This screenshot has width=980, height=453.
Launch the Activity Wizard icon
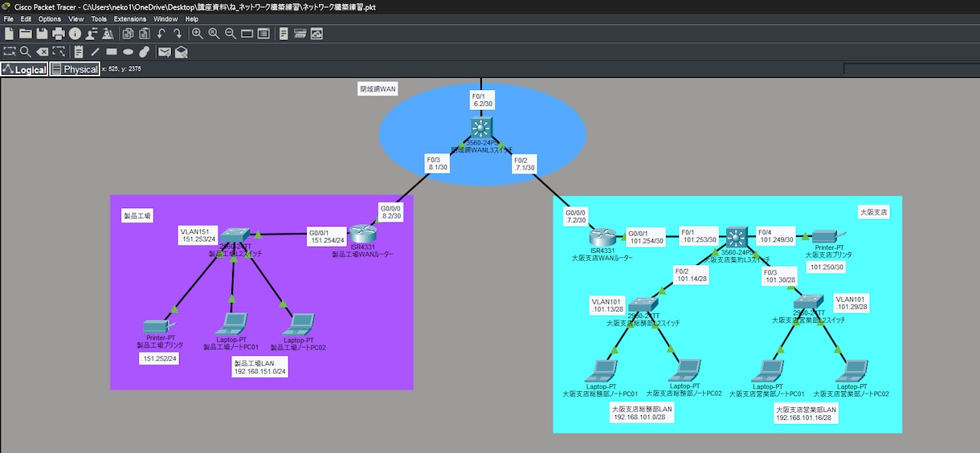(x=107, y=34)
